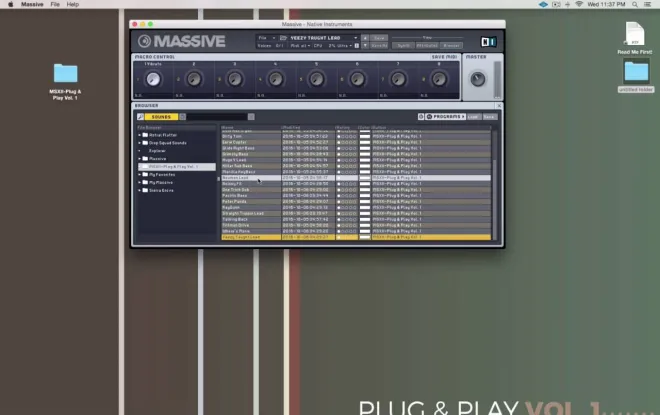Collapse the Explorer tree node
The image size is (660, 415).
[140, 151]
